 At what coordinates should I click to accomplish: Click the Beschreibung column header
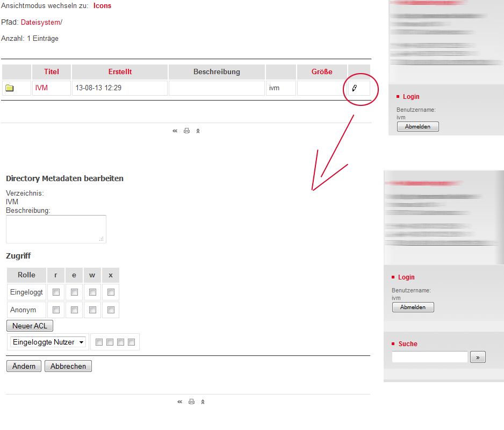click(217, 71)
